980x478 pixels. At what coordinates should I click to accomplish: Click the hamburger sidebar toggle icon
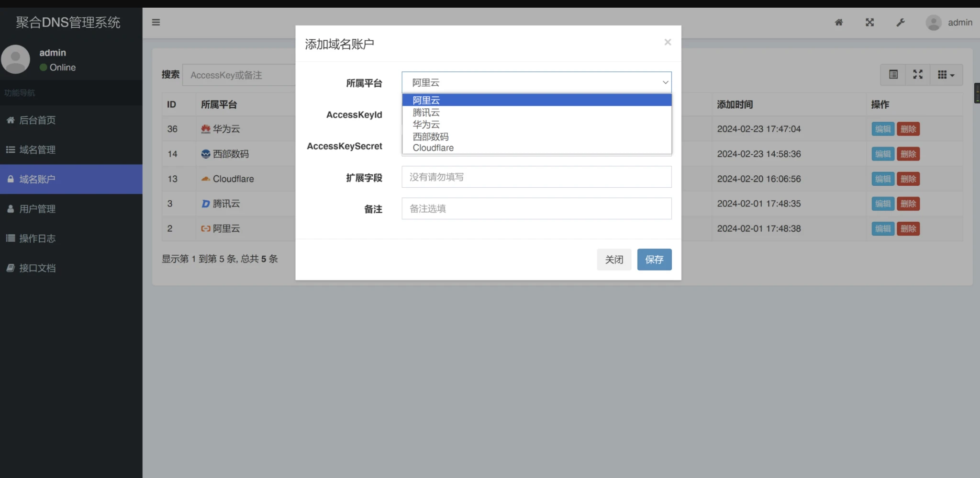pyautogui.click(x=156, y=22)
